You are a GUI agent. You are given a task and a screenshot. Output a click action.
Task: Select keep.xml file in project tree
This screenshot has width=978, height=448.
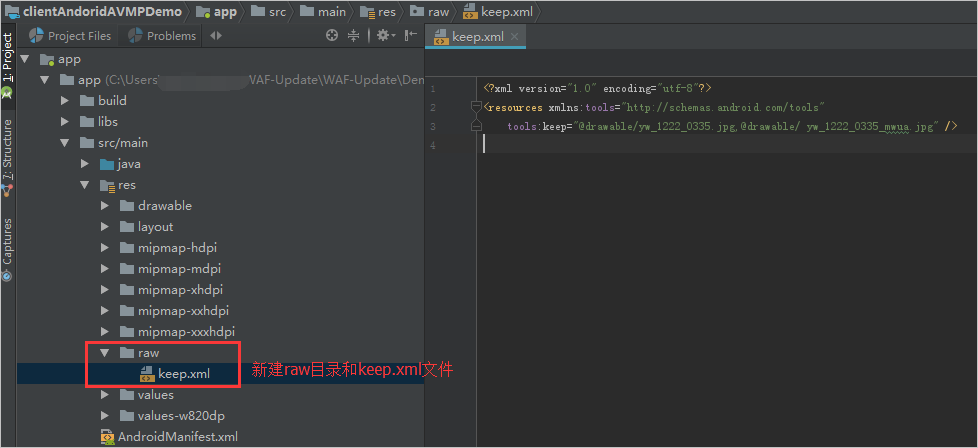click(x=175, y=374)
